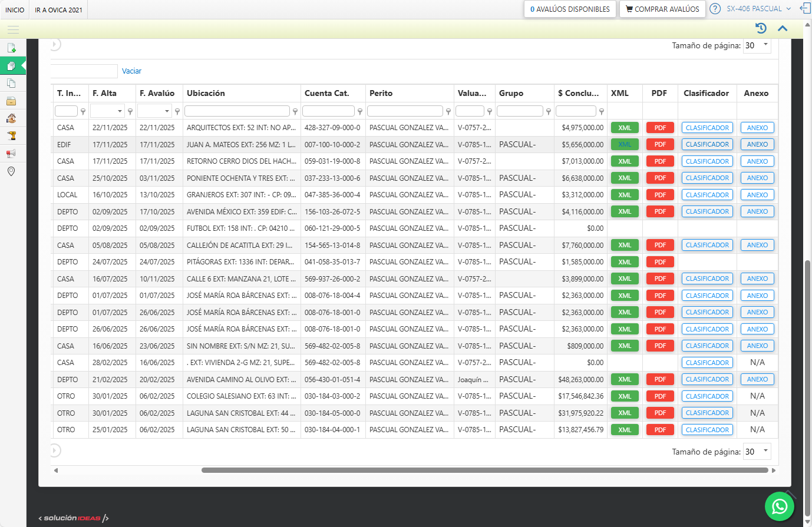Click the house in hand sidebar icon
Image resolution: width=812 pixels, height=527 pixels.
coord(11,118)
